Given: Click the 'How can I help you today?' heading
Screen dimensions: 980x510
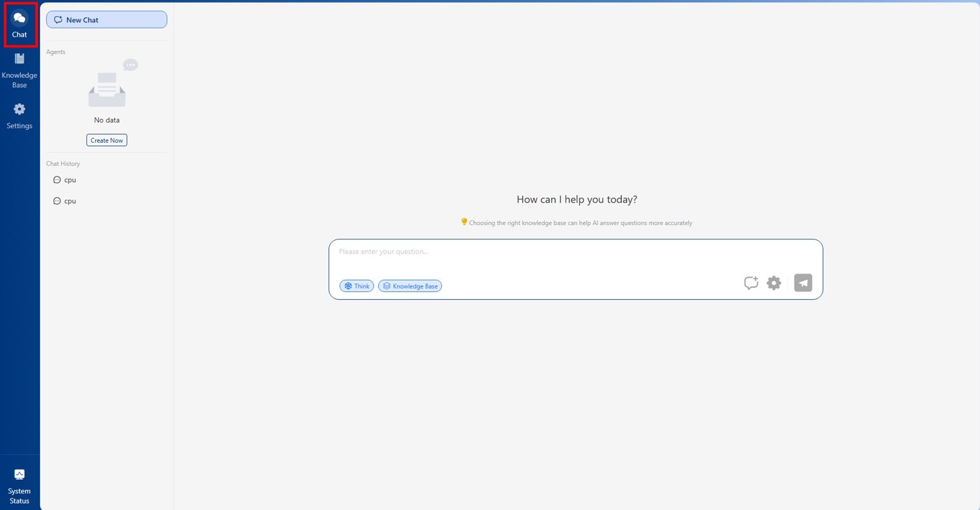Looking at the screenshot, I should (x=577, y=199).
